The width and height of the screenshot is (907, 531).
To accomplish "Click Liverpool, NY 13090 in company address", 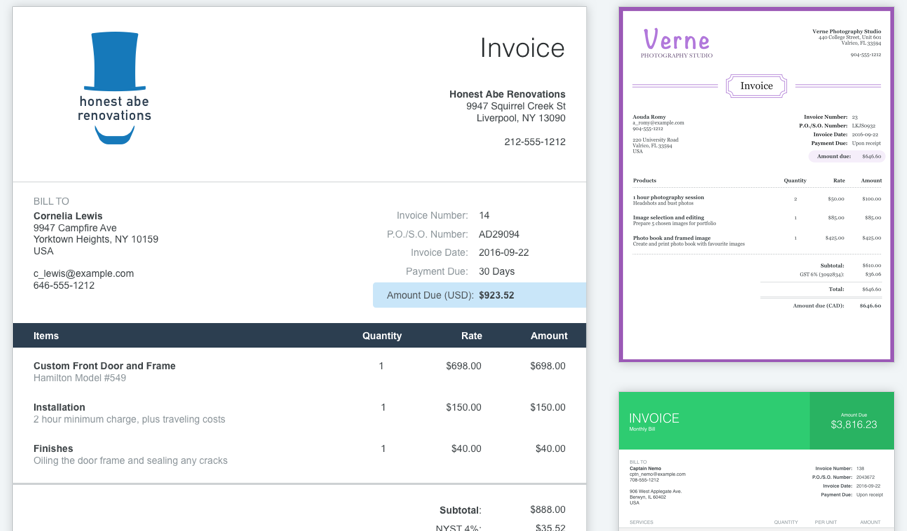I will [x=521, y=118].
